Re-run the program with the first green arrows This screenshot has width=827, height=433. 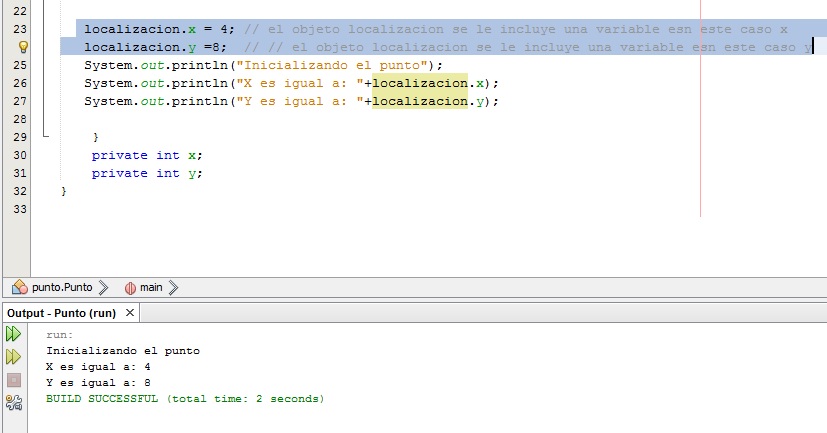(14, 334)
